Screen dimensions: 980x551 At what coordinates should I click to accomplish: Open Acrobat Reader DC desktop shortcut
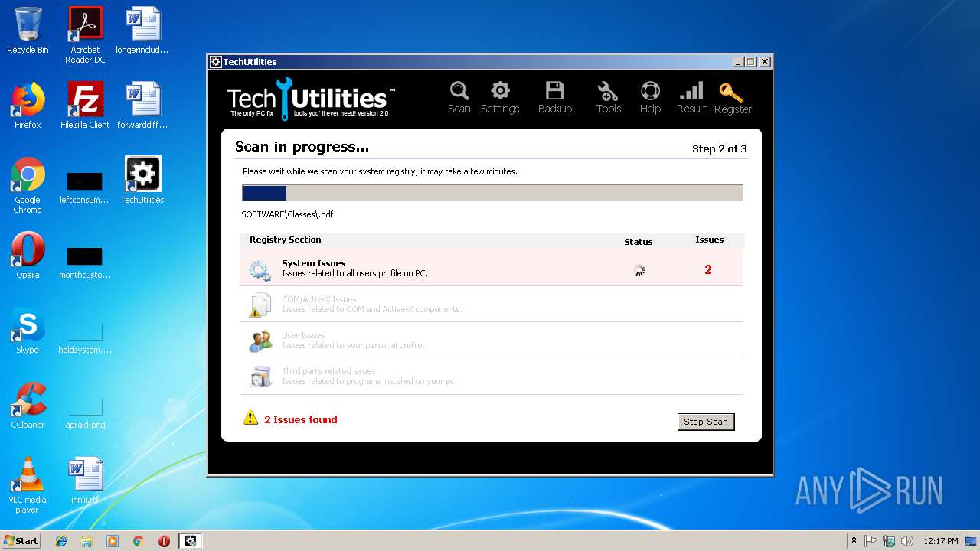point(85,35)
